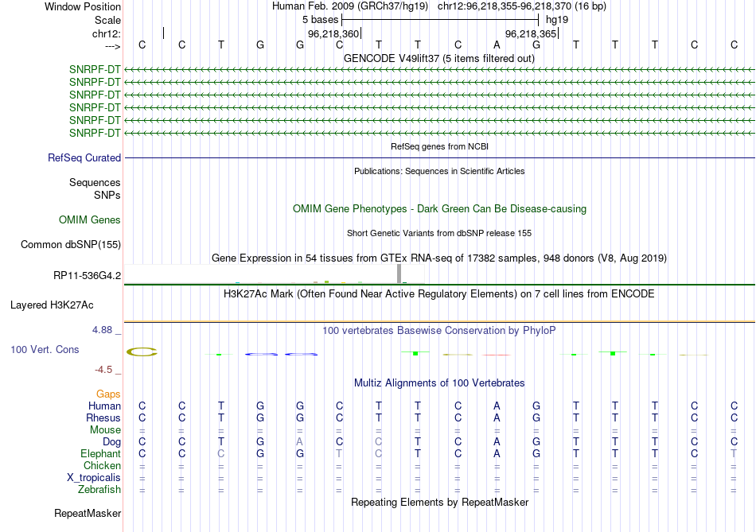
Task: Click the Zebrafish alignment row label
Action: (x=99, y=489)
